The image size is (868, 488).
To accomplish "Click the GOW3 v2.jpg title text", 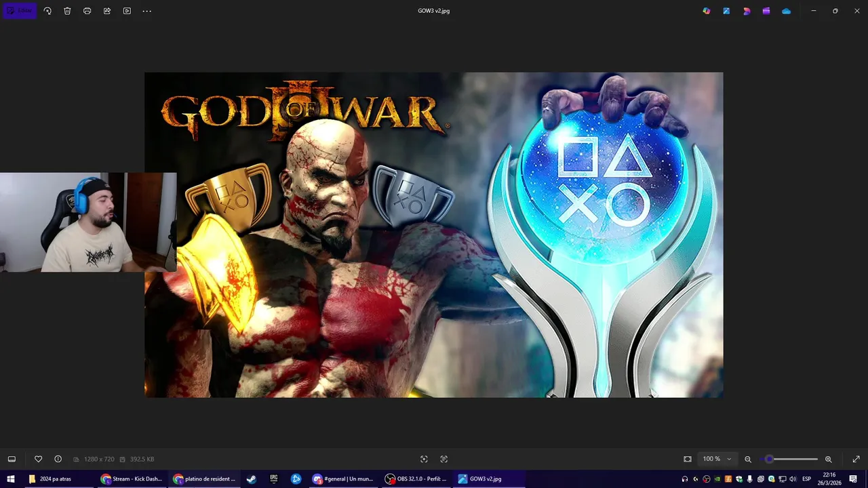I will click(434, 11).
